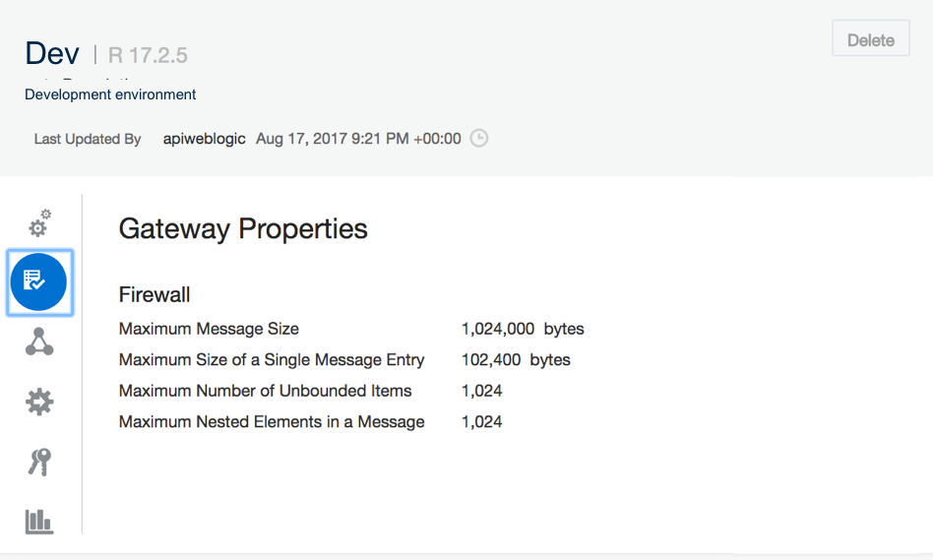Open the triangle nodes icon tab
The width and height of the screenshot is (933, 560).
click(x=39, y=342)
